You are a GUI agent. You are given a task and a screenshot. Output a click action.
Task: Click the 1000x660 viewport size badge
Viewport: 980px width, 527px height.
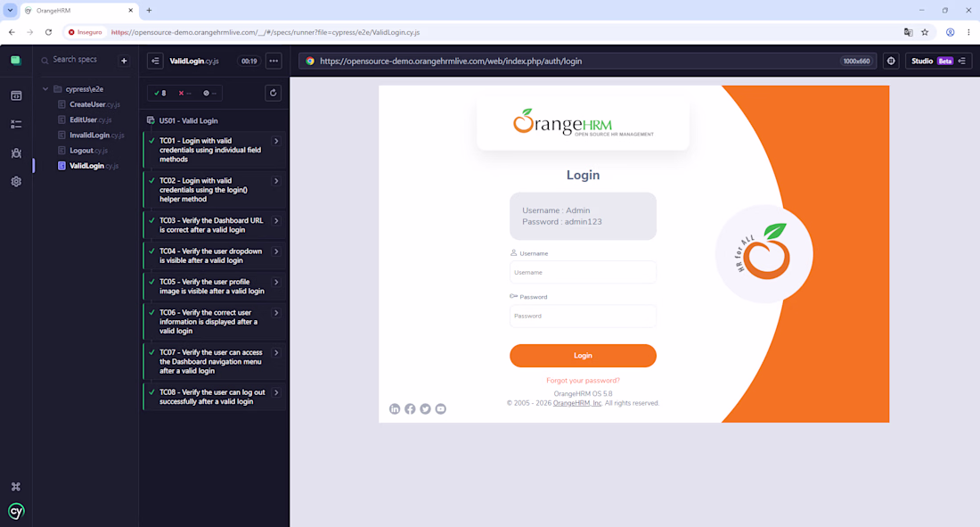[x=856, y=61]
